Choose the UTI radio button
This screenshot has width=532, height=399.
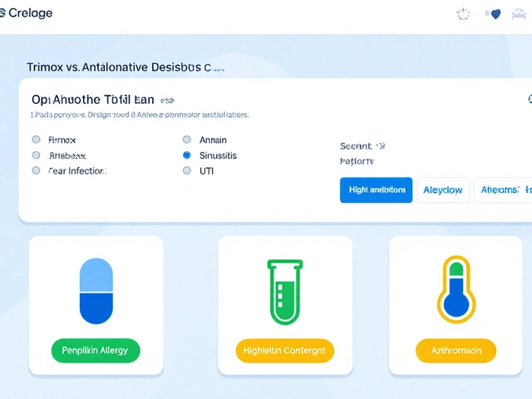pyautogui.click(x=186, y=170)
